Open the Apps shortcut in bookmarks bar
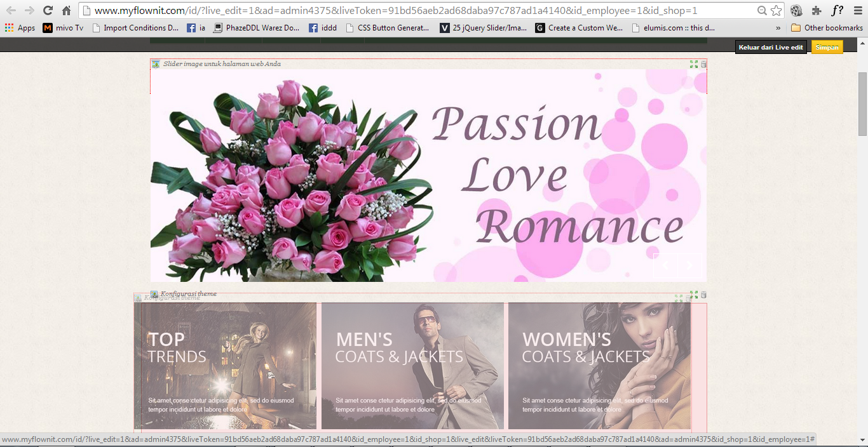 (x=20, y=28)
